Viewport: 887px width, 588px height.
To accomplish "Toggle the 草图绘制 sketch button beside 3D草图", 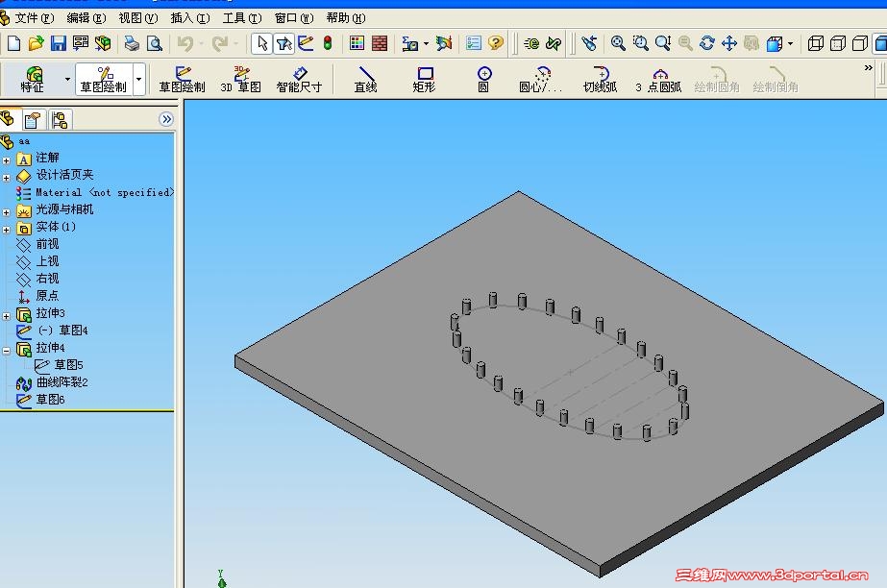I will point(182,79).
